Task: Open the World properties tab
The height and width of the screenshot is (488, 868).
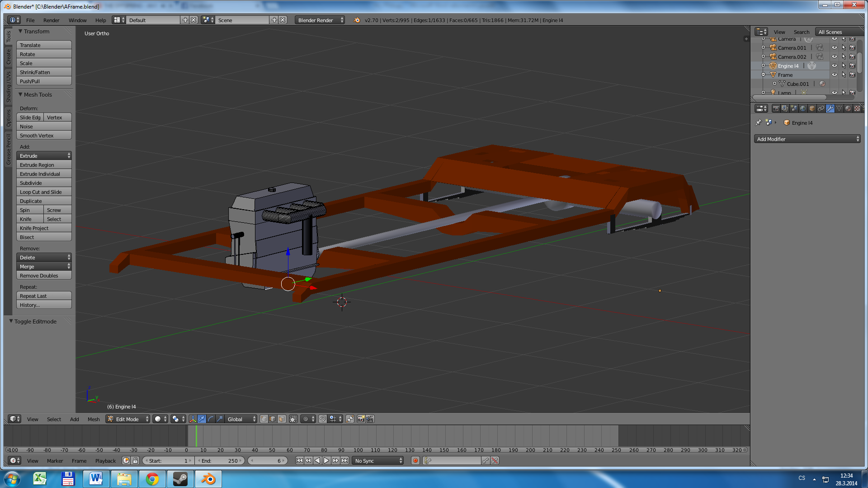Action: [803, 108]
